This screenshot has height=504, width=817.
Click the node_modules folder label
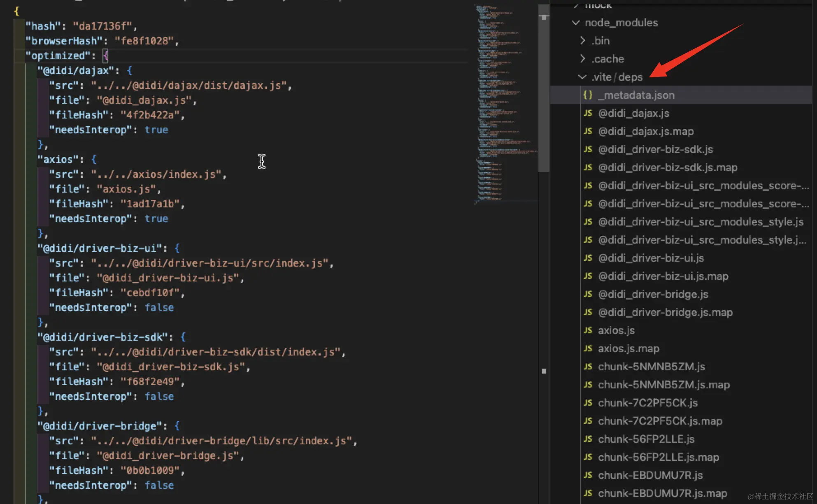point(621,23)
